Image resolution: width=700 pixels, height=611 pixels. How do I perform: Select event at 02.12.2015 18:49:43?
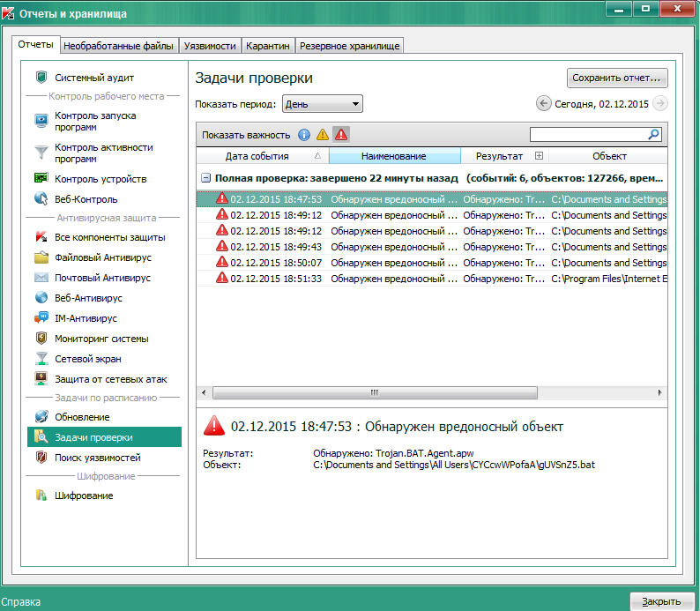click(432, 247)
